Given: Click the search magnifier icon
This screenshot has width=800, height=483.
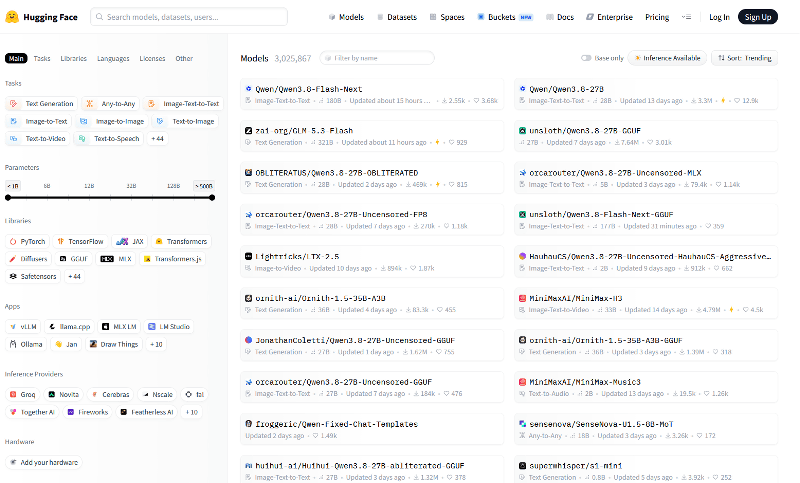Looking at the screenshot, I should 99,17.
